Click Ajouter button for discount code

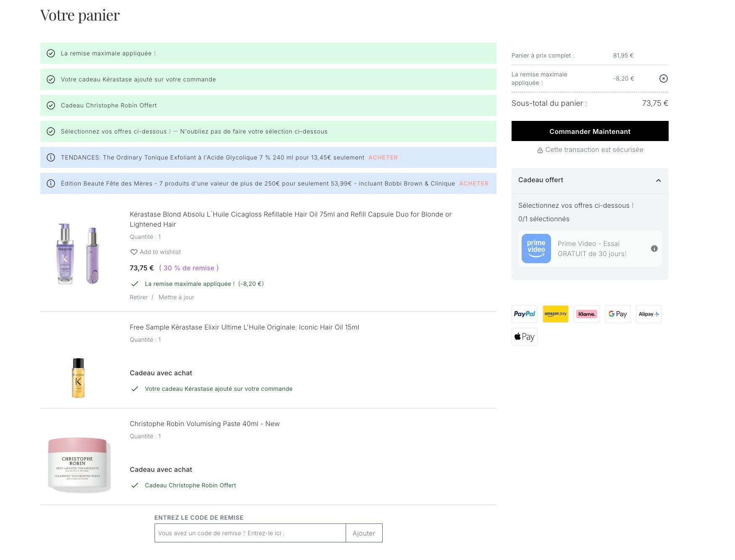(x=364, y=533)
